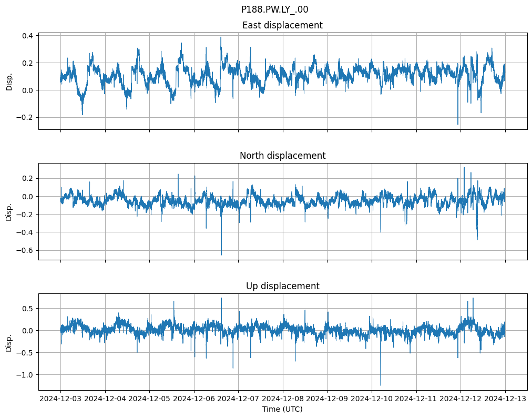The height and width of the screenshot is (418, 532).
Task: Select the 2024-12-08 date tick label
Action: click(x=283, y=399)
